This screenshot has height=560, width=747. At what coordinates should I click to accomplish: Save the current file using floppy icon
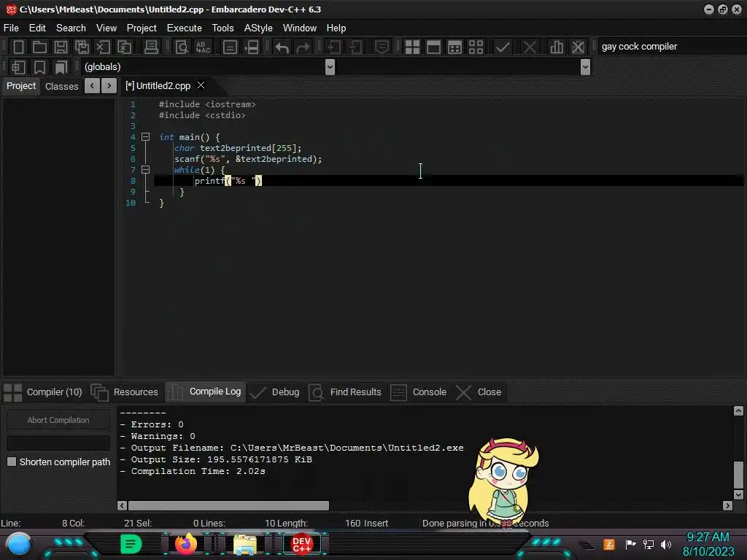coord(61,47)
